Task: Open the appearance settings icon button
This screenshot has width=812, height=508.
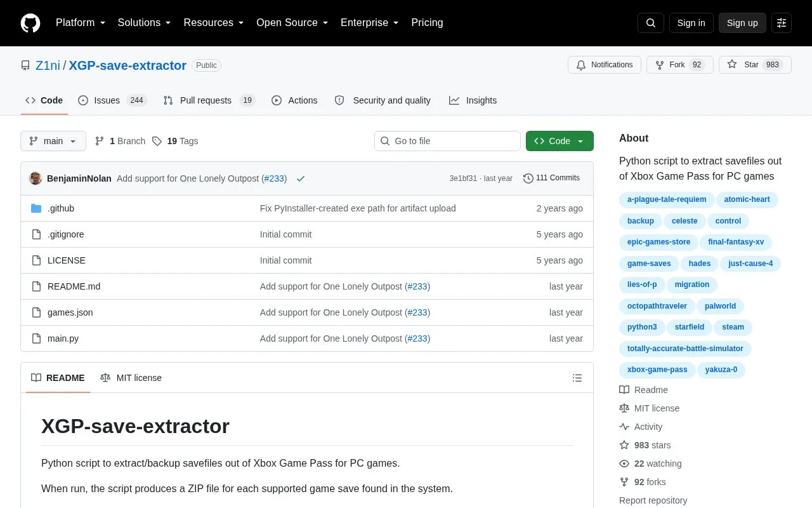Action: coord(782,23)
